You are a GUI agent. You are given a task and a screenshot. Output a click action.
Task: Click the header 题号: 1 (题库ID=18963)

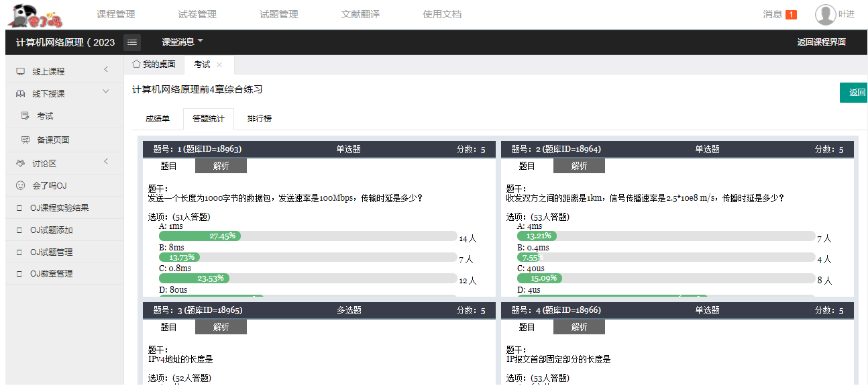(197, 149)
